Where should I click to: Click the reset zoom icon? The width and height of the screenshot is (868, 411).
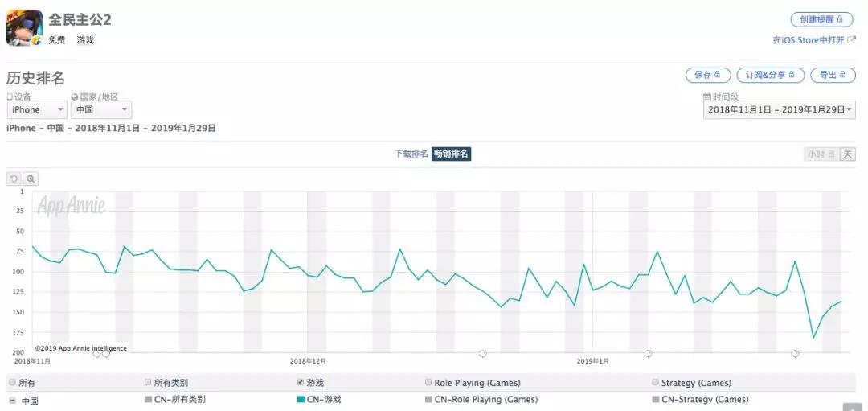14,179
